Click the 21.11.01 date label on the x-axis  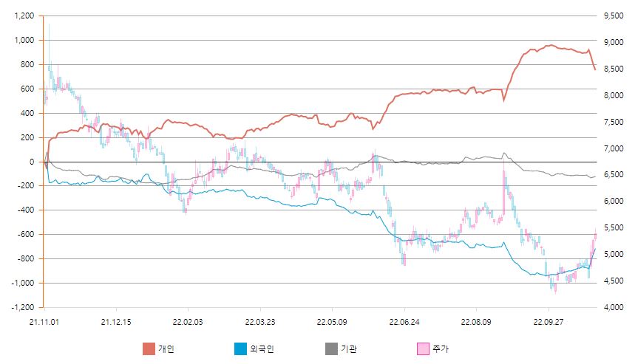click(44, 322)
